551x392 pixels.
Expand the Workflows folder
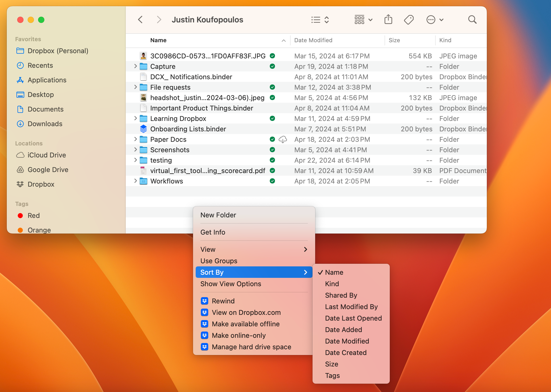(135, 181)
